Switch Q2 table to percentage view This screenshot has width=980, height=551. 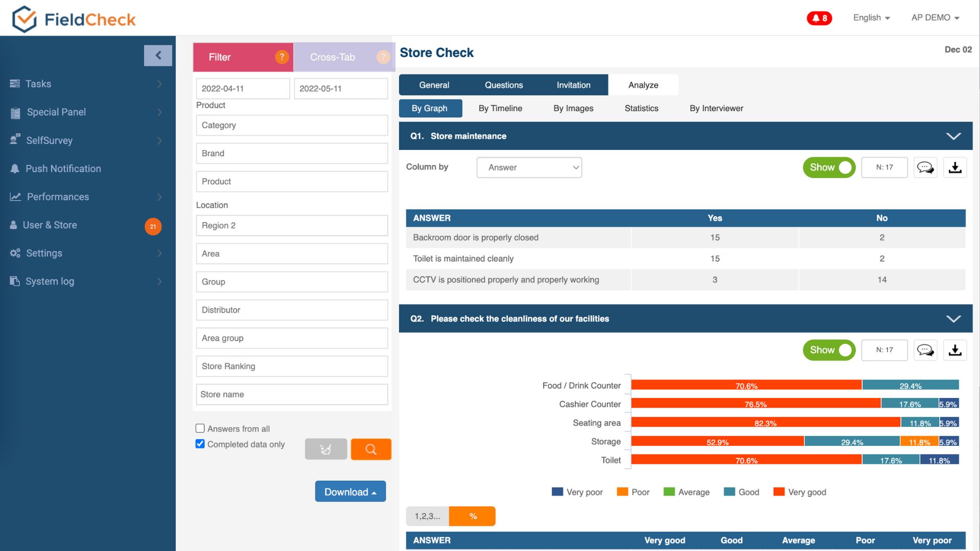tap(473, 516)
